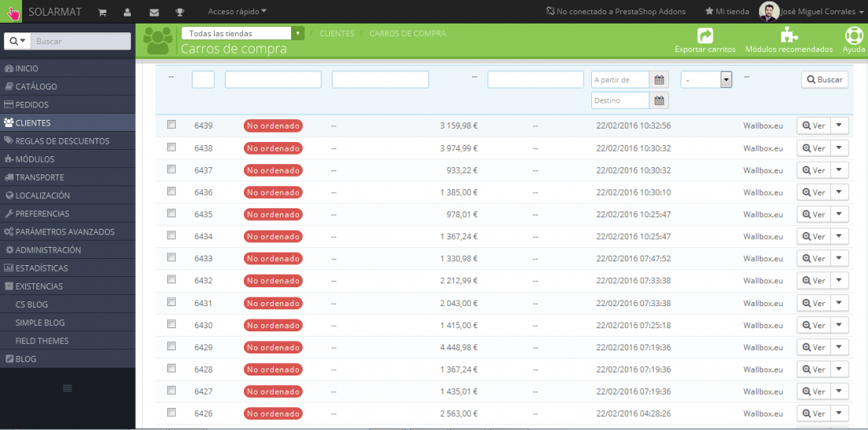Click the Buscar filter button
The height and width of the screenshot is (430, 868).
825,79
